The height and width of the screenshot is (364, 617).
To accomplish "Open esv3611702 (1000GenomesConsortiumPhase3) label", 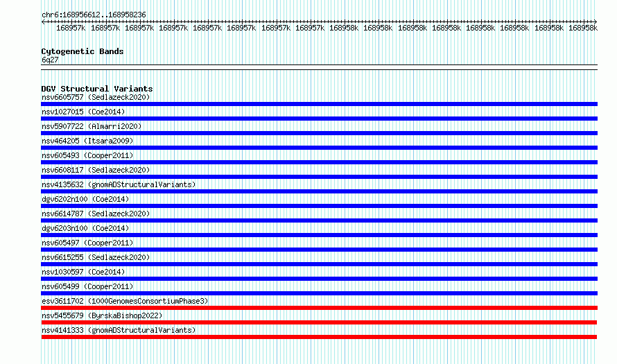I will point(125,301).
